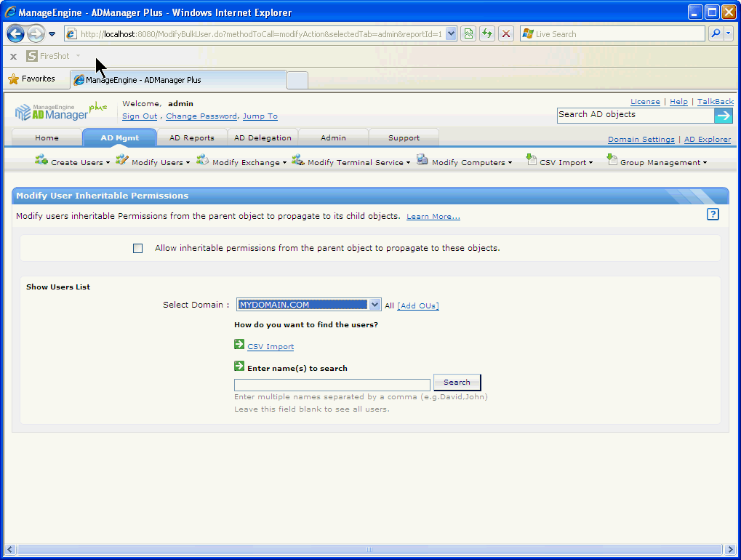Click the horizontal scrollbar left arrow
Viewport: 741px width, 560px height.
click(10, 550)
